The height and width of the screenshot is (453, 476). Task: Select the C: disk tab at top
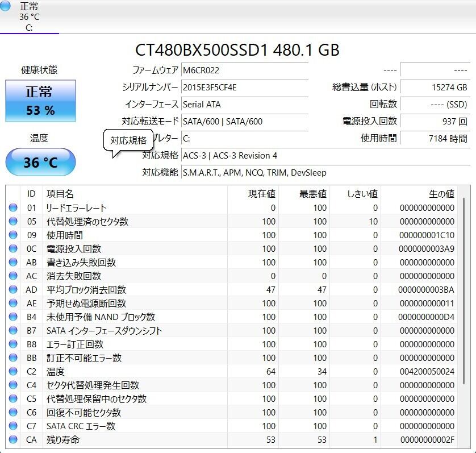coord(29,17)
